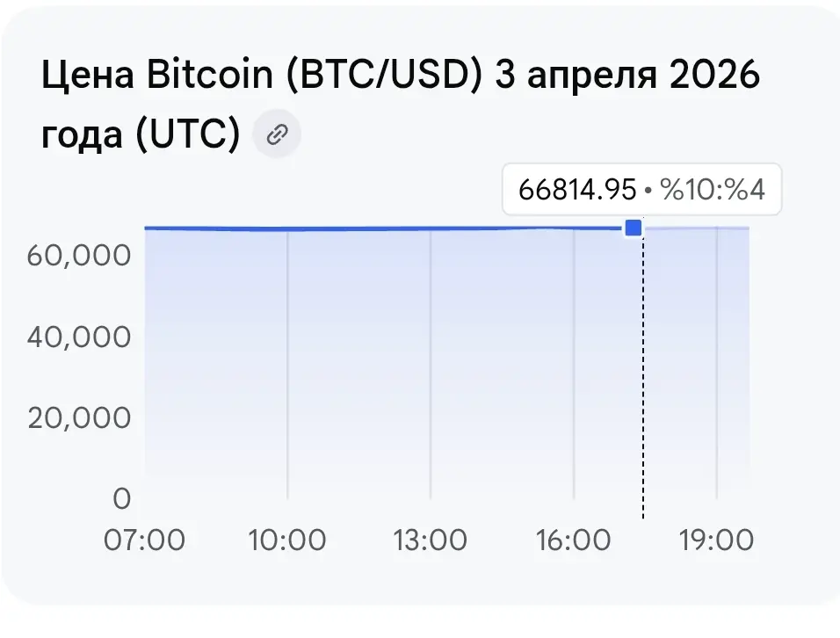Click the 10:00 time axis label
Viewport: 840px width, 638px height.
tap(287, 540)
